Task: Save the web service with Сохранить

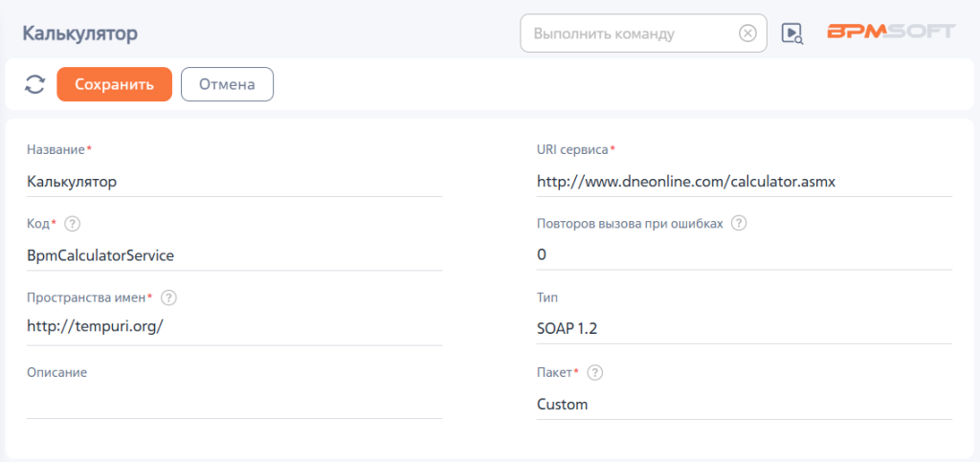Action: click(115, 84)
